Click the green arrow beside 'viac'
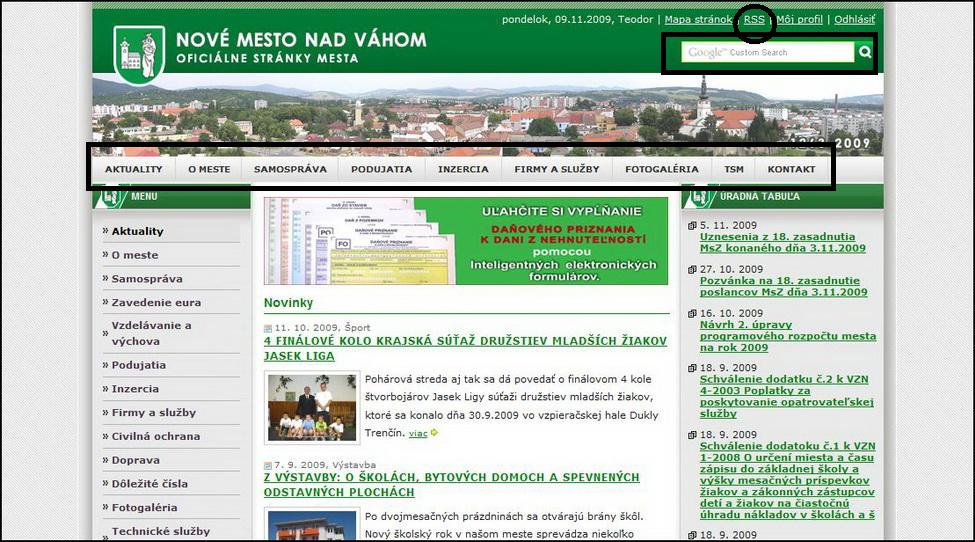This screenshot has width=975, height=542. pyautogui.click(x=434, y=433)
